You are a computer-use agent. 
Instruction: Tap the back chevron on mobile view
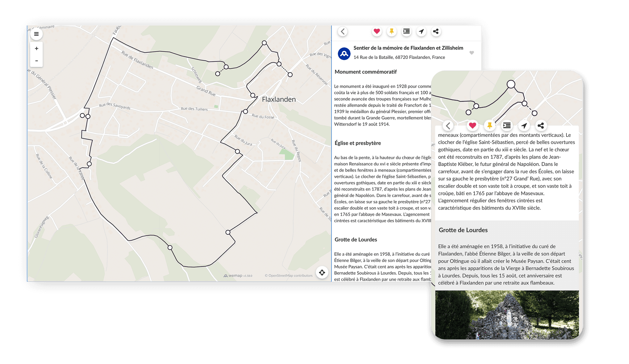pyautogui.click(x=448, y=125)
